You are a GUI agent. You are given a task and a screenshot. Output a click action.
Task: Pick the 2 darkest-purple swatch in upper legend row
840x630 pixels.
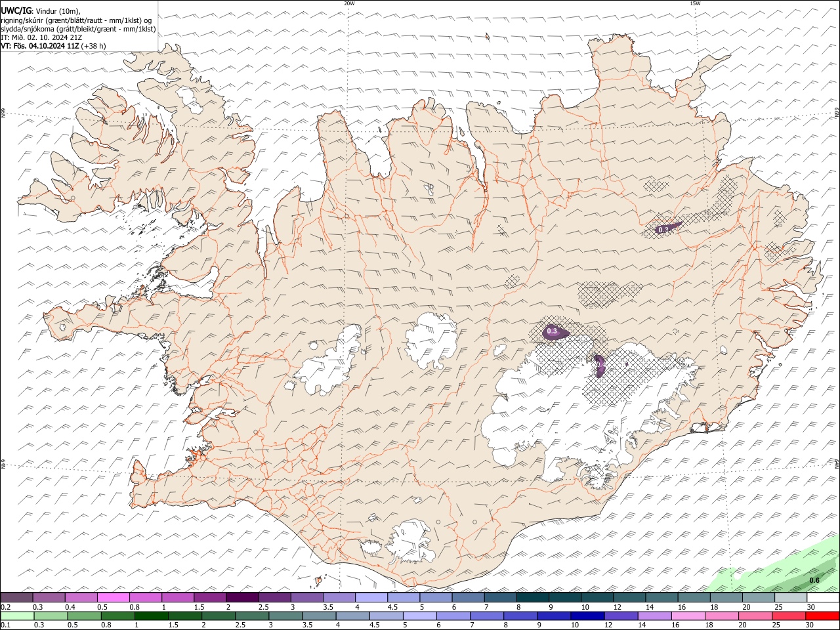[x=242, y=597]
